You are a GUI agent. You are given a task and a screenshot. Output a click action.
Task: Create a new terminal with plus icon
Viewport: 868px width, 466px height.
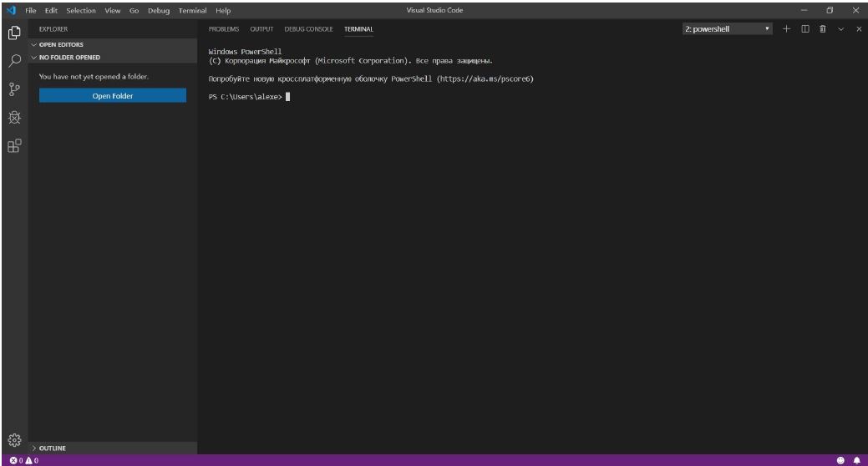pos(786,29)
